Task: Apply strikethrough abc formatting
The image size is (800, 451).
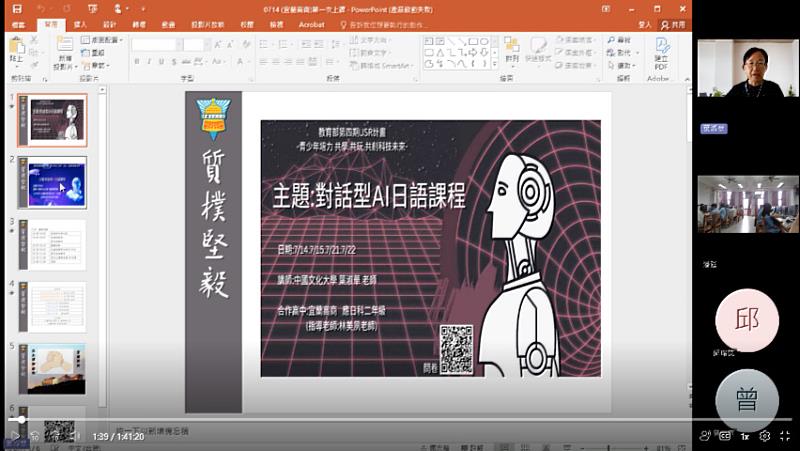Action: click(x=187, y=62)
